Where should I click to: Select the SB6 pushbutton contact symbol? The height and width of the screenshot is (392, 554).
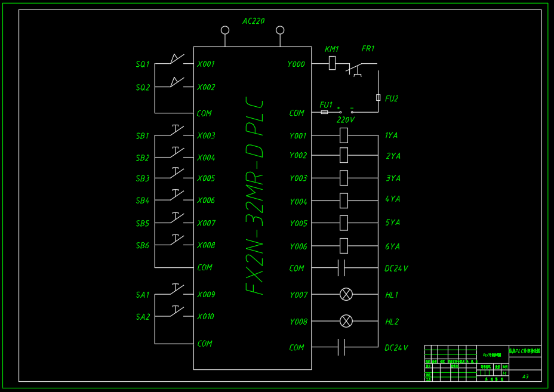coord(177,240)
